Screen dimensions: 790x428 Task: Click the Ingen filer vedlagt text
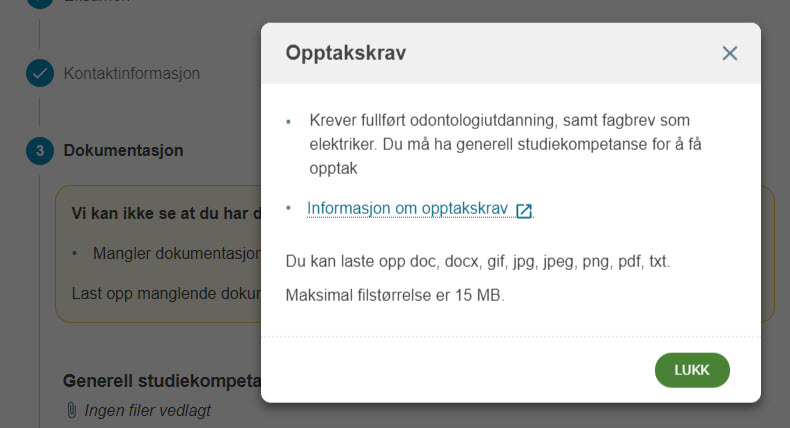pyautogui.click(x=148, y=410)
